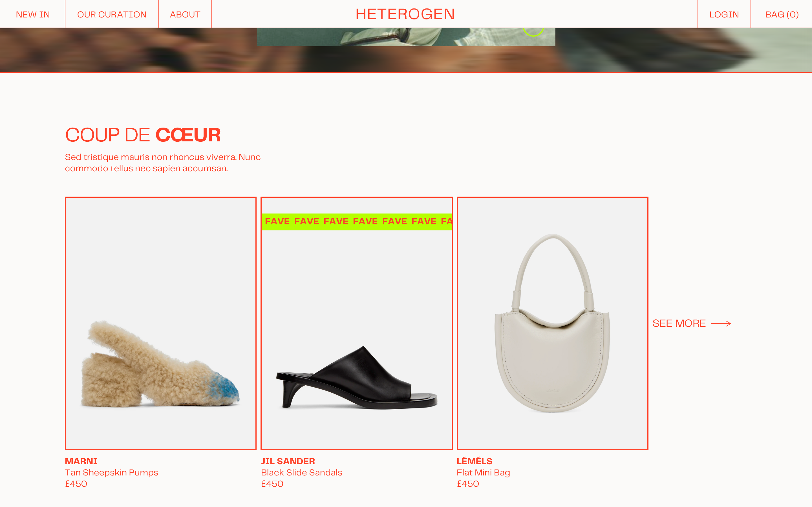812x507 pixels.
Task: Open Flat Mini Bag product title
Action: [483, 472]
